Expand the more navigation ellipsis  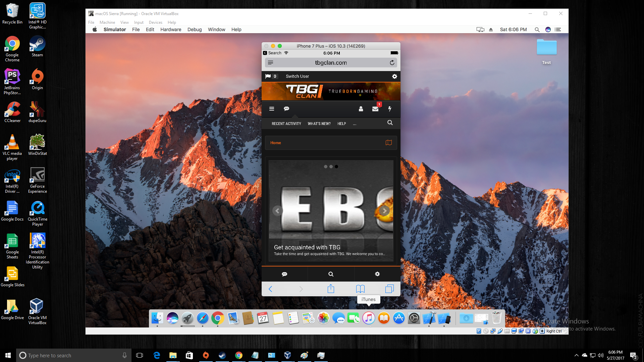[355, 124]
